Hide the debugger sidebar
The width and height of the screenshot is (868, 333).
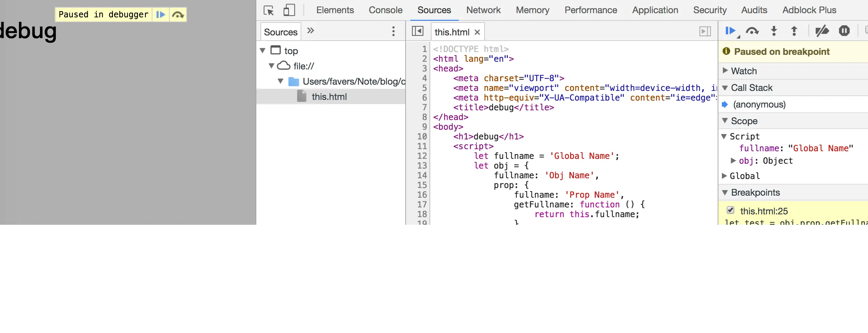click(705, 32)
